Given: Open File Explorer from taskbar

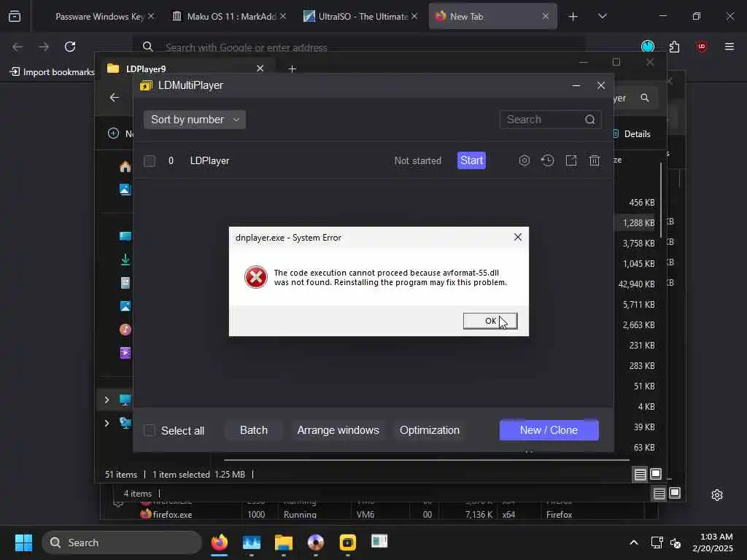Looking at the screenshot, I should coord(284,542).
